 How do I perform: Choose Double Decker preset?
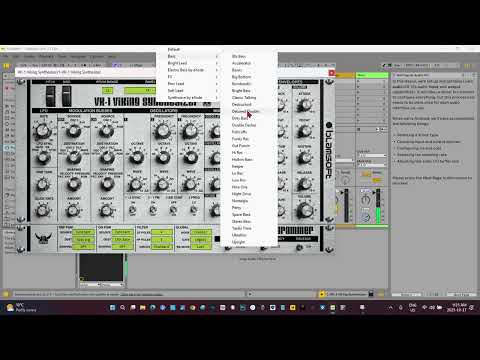click(x=249, y=125)
